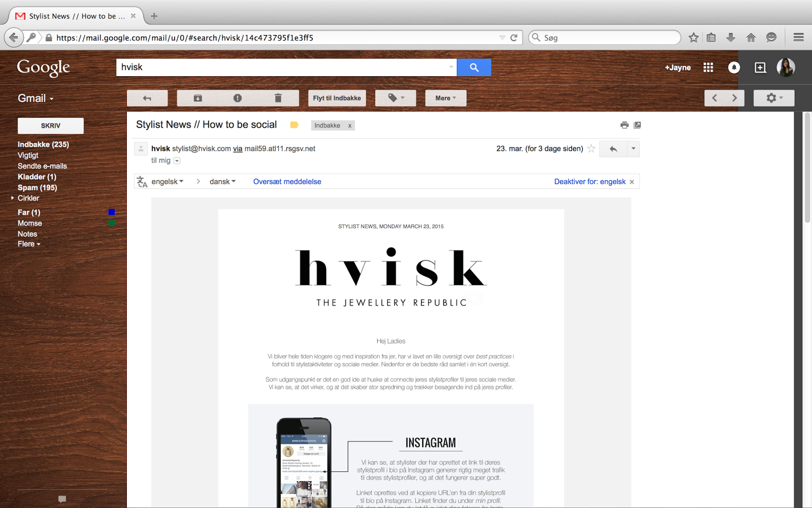The image size is (812, 508).
Task: Open the browser hamburger menu
Action: tap(798, 38)
